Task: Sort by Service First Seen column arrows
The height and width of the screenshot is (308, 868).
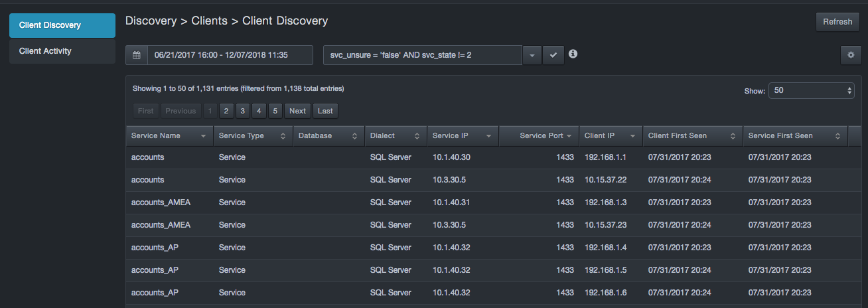Action: (838, 136)
